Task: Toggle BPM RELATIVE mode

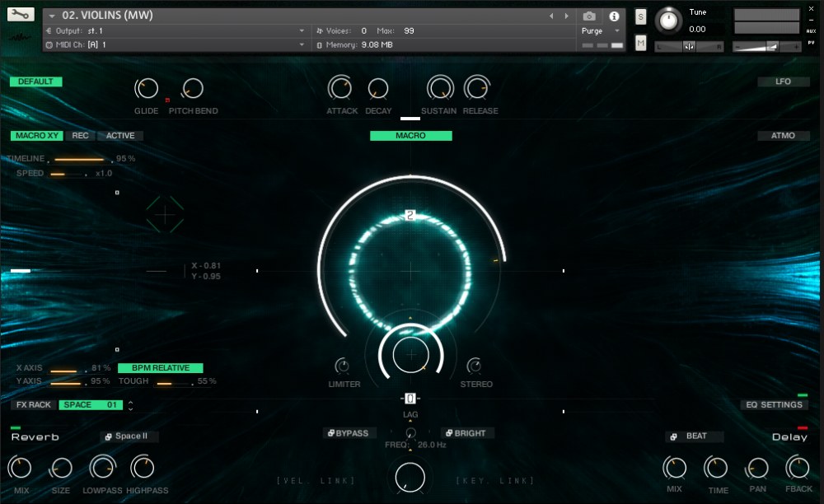Action: point(161,367)
